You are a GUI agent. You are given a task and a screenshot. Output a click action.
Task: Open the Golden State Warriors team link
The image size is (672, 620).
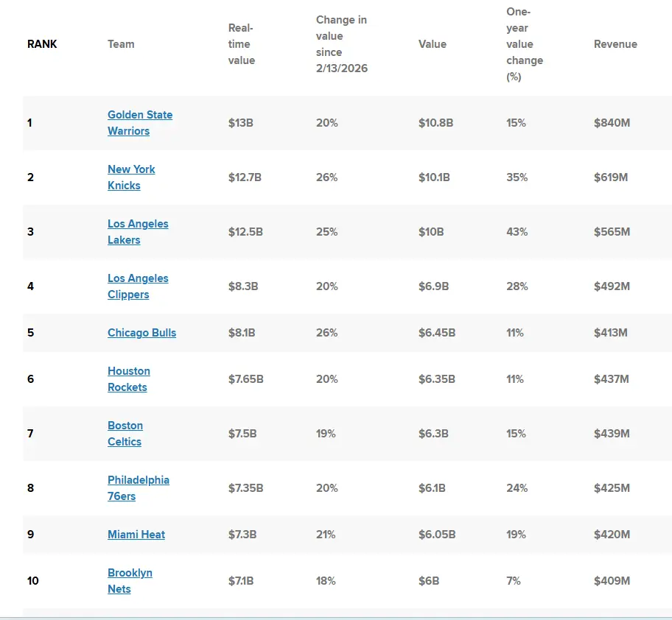click(140, 123)
